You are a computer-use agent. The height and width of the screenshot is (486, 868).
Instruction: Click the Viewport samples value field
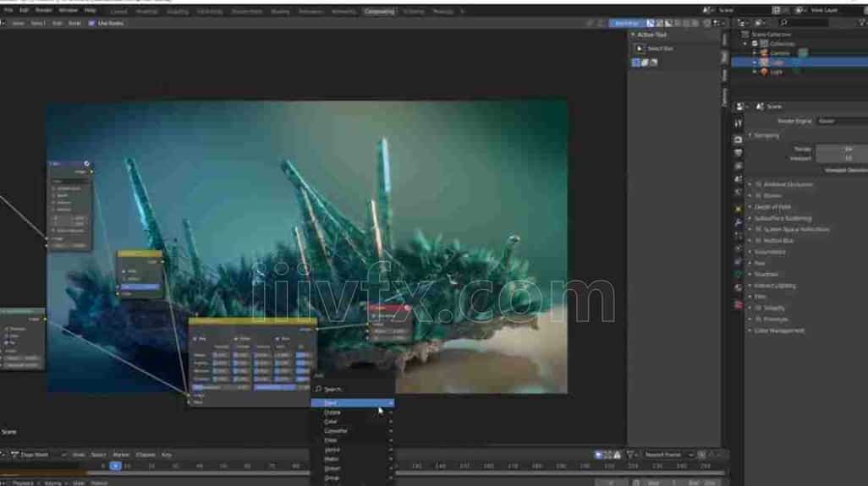(x=842, y=158)
